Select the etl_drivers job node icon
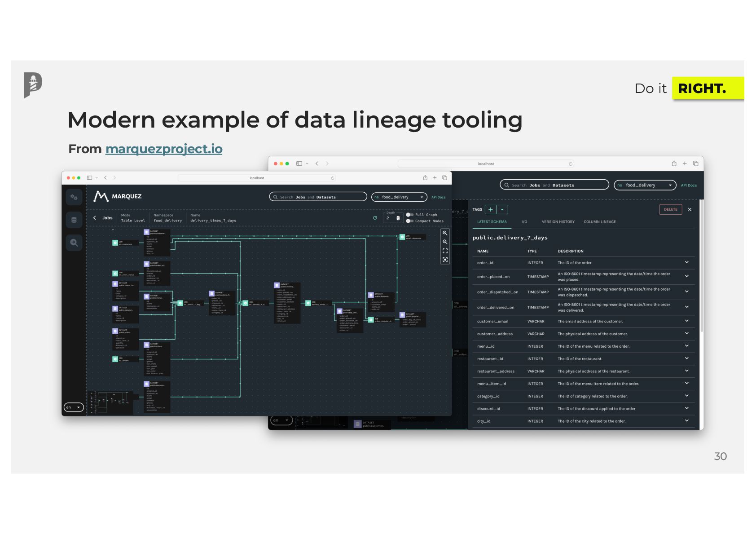This screenshot has width=756, height=535. pyautogui.click(x=115, y=359)
